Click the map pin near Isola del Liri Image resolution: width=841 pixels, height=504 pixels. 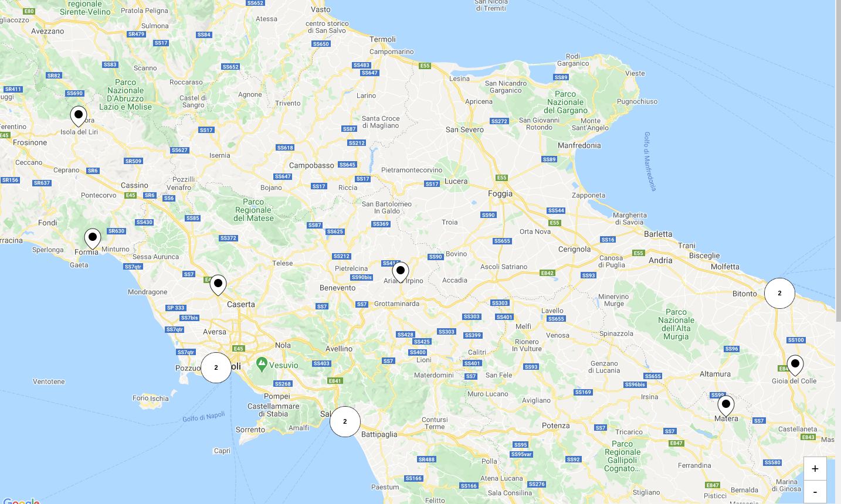pos(79,116)
